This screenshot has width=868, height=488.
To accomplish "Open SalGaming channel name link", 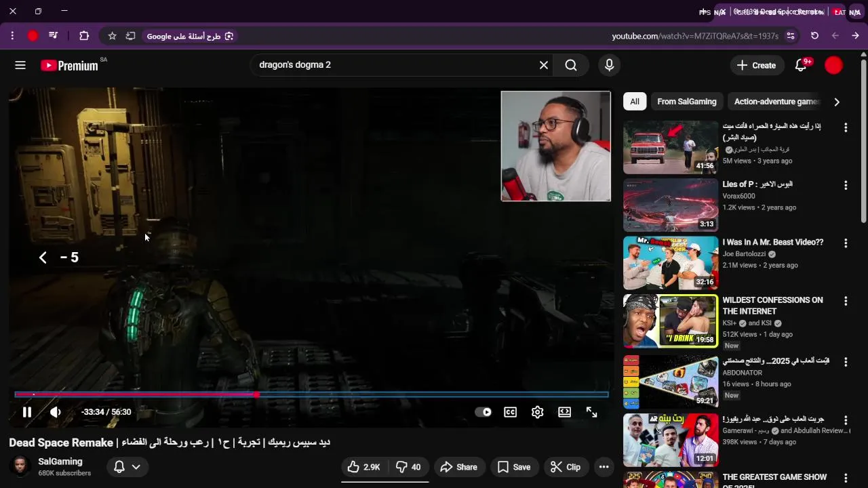I will coord(60,462).
